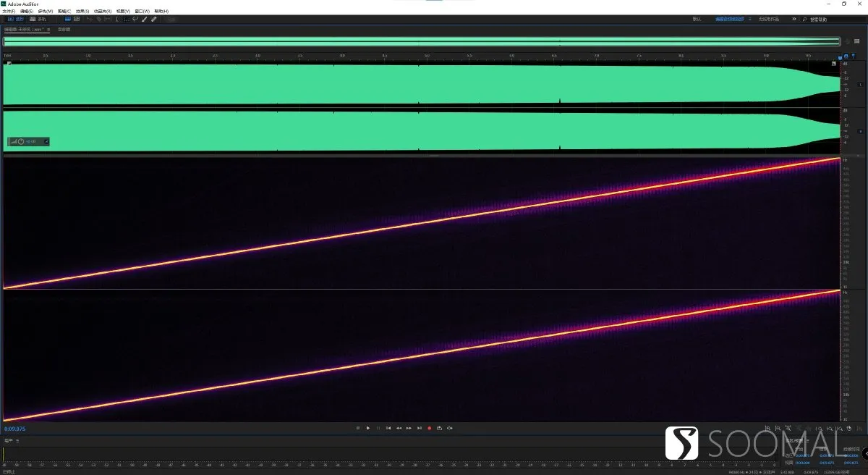Switch to the 混音器 mixer tab
The width and height of the screenshot is (868, 475).
pyautogui.click(x=64, y=30)
